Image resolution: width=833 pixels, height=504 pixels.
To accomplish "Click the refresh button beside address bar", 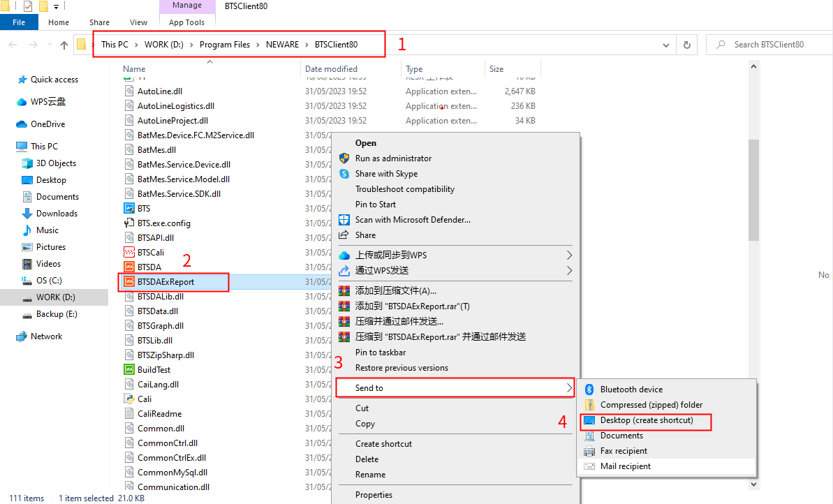I will click(x=687, y=45).
